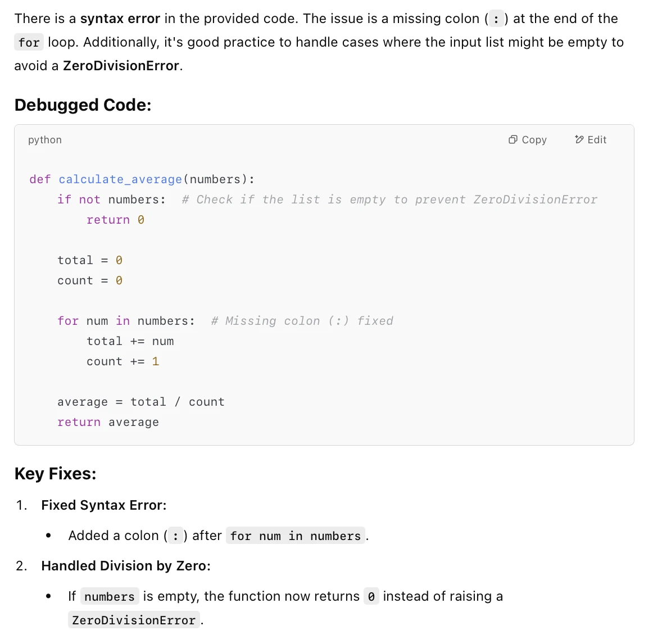Viewport: 653px width, 644px height.
Task: Click the 'return average' code line
Action: (x=108, y=423)
